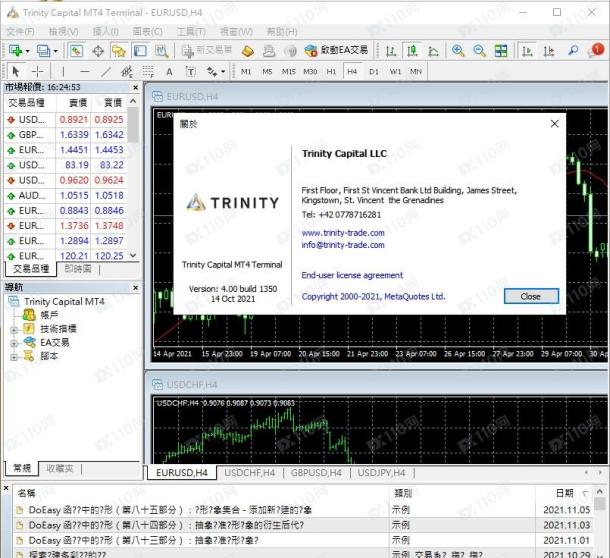Select the vertical line drawing tool
Image resolution: width=610 pixels, height=558 pixels.
[63, 72]
